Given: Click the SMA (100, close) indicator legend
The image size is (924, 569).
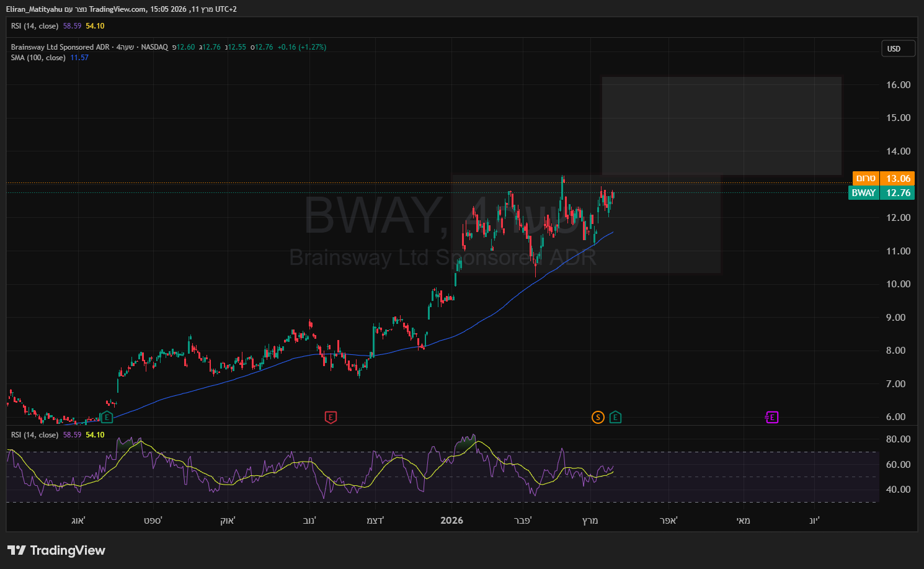Looking at the screenshot, I should (38, 58).
